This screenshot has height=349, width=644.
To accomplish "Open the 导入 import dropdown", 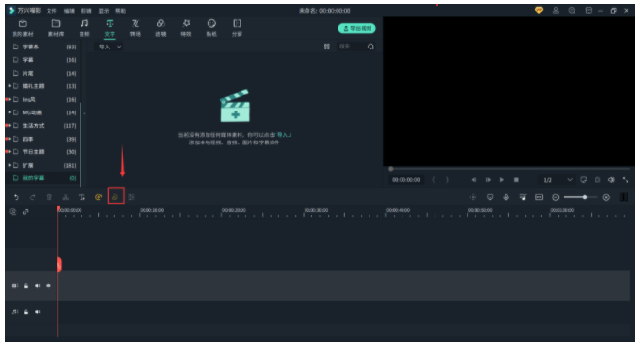I will click(110, 47).
